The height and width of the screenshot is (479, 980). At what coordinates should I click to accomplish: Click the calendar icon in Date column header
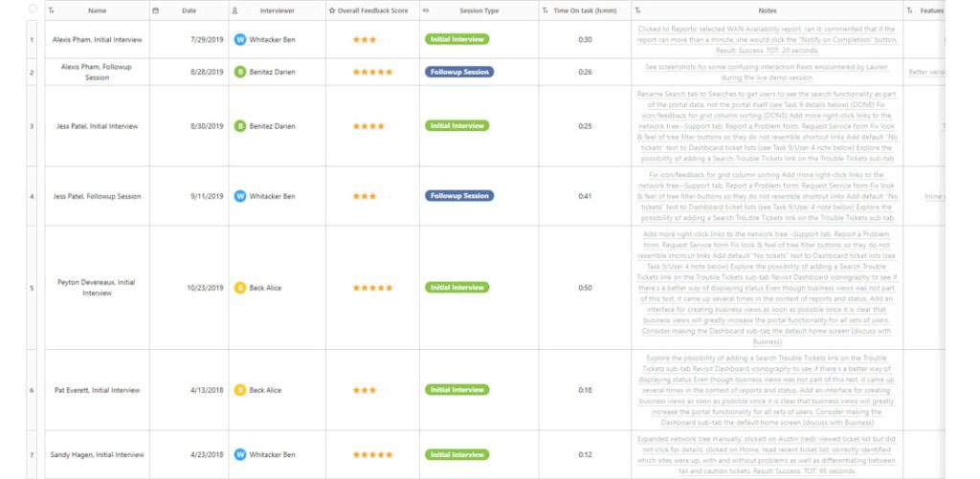tap(156, 11)
